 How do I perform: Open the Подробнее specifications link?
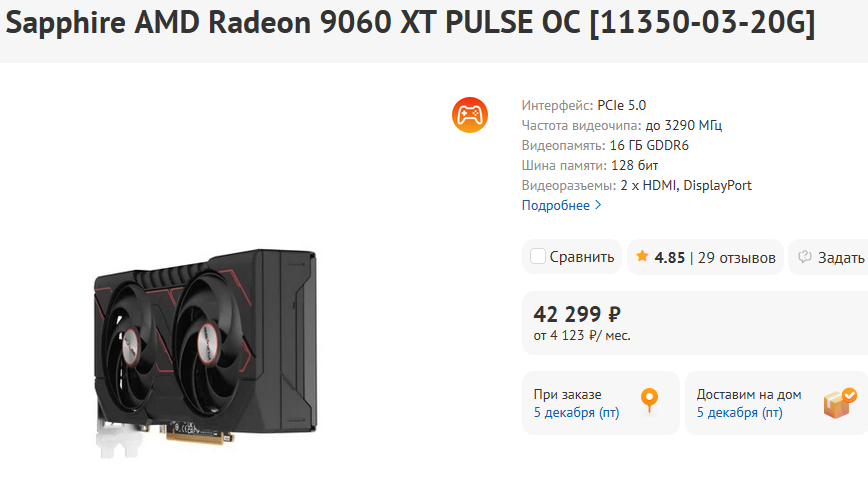(556, 205)
